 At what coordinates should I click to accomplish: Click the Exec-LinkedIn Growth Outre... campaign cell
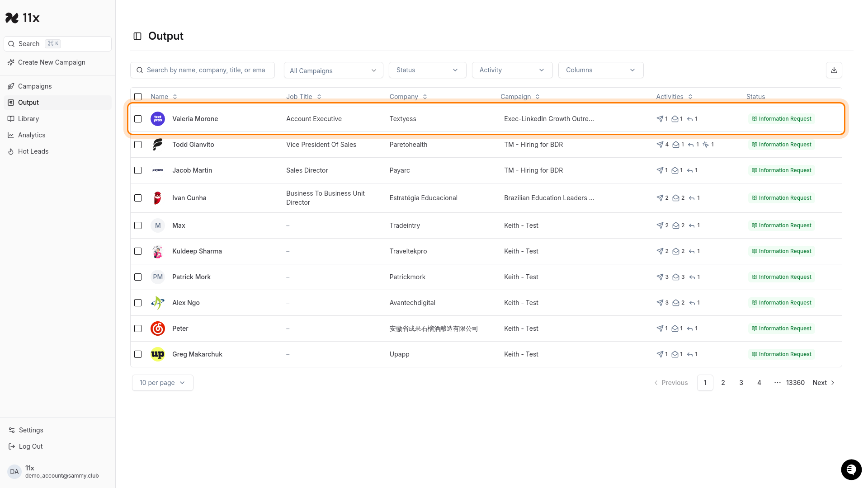point(549,119)
